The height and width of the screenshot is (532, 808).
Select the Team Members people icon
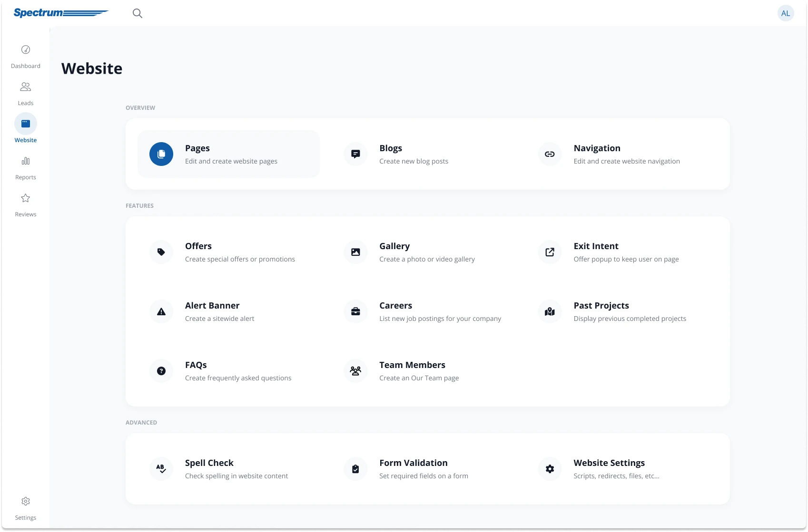[x=355, y=371]
